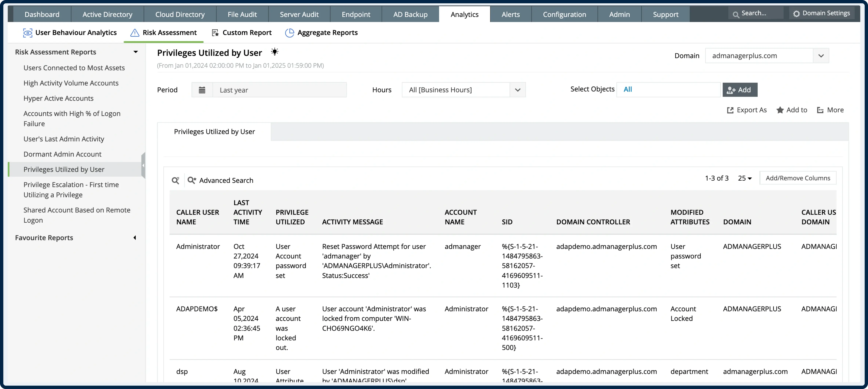Collapse the Risk Assessment Reports section
The image size is (868, 389).
pyautogui.click(x=136, y=52)
